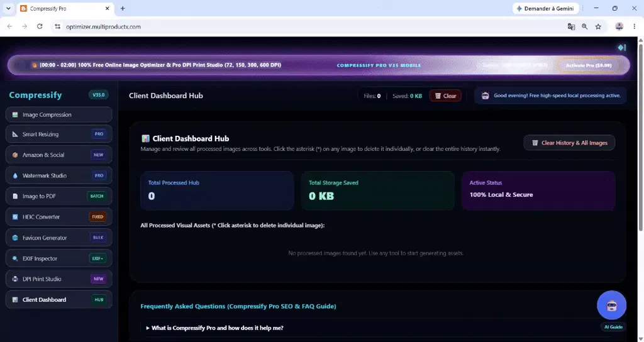This screenshot has height=342, width=644.
Task: Click the 'COMPRESSIFY PRO V35 MOBILE' banner text
Action: pyautogui.click(x=379, y=65)
